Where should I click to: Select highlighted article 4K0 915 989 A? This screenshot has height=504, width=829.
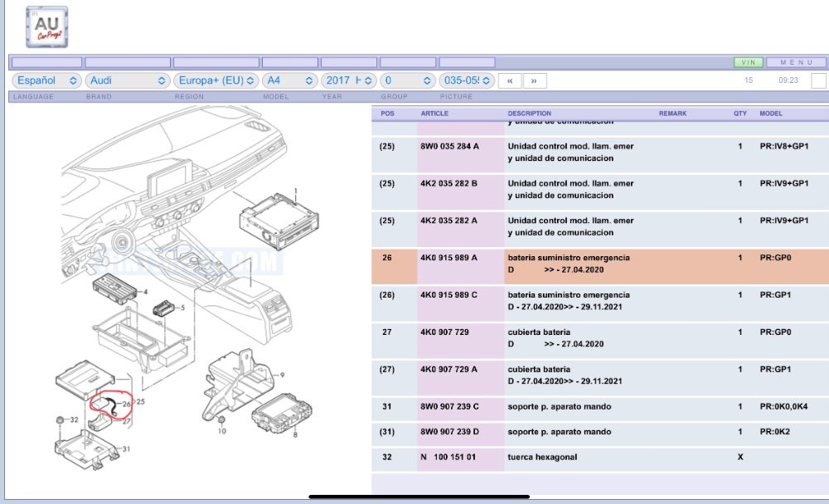[448, 258]
